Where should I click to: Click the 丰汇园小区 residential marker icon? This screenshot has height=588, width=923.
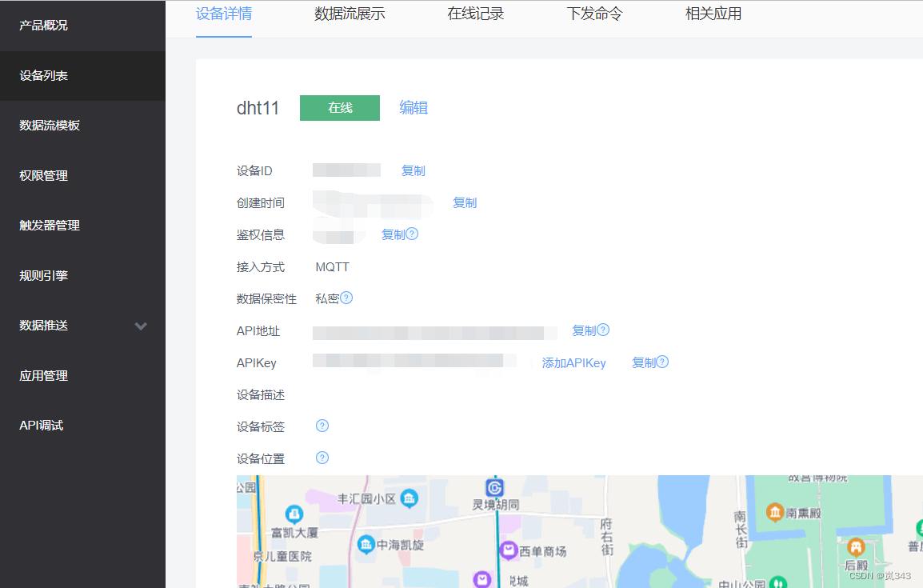tap(408, 499)
